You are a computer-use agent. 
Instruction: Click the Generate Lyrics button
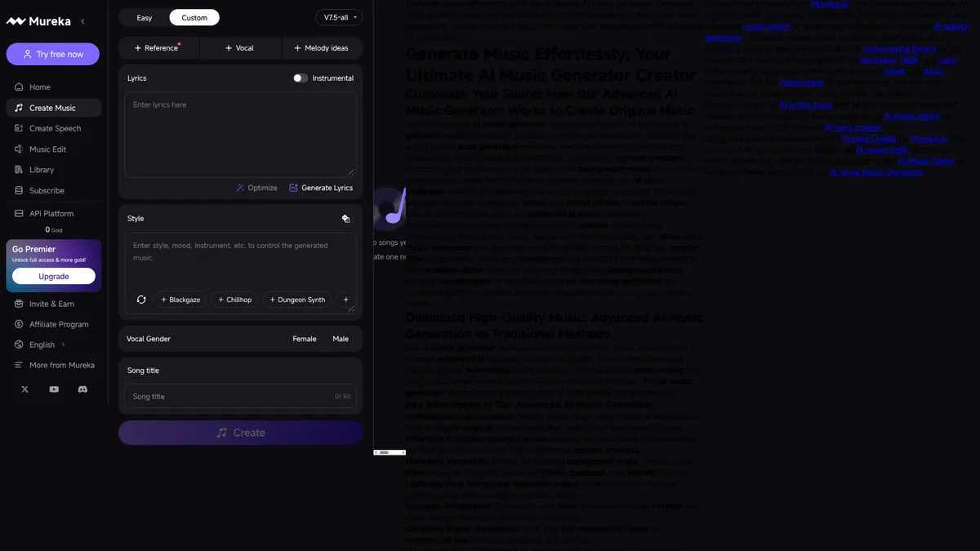[321, 188]
